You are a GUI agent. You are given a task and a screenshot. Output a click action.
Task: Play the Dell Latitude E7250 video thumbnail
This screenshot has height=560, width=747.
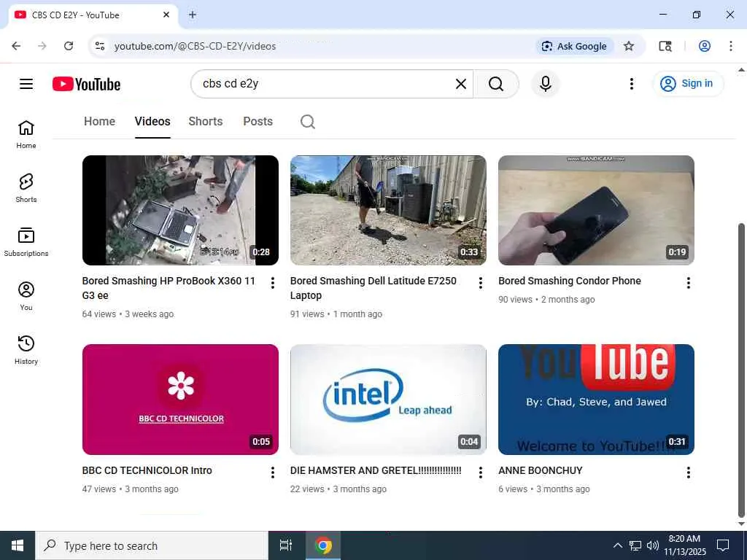(x=388, y=210)
